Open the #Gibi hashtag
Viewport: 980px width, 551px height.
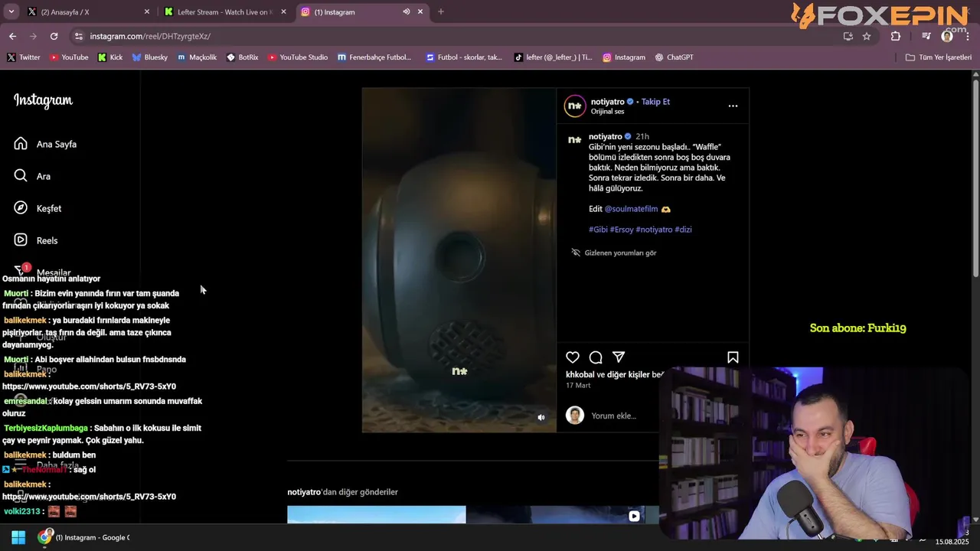click(598, 230)
